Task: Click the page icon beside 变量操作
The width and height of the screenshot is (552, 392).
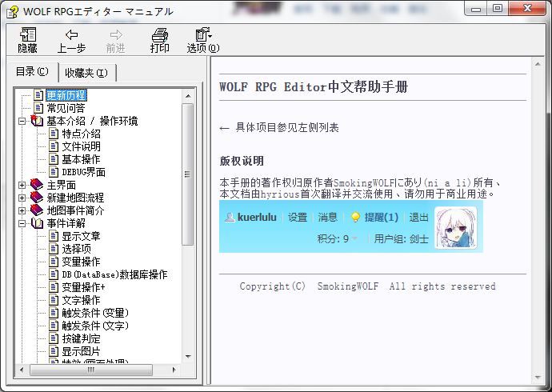Action: click(54, 262)
